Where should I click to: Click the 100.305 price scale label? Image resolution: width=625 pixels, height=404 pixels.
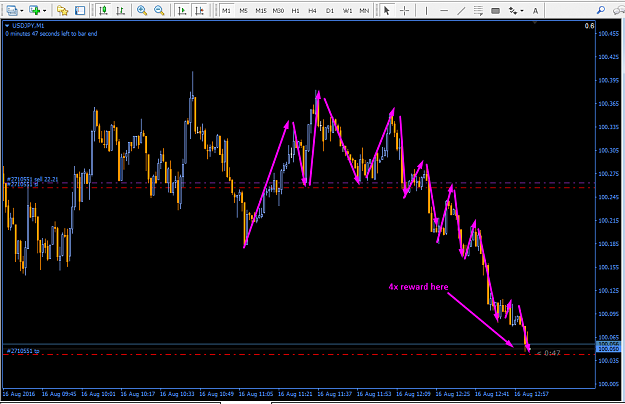point(609,151)
